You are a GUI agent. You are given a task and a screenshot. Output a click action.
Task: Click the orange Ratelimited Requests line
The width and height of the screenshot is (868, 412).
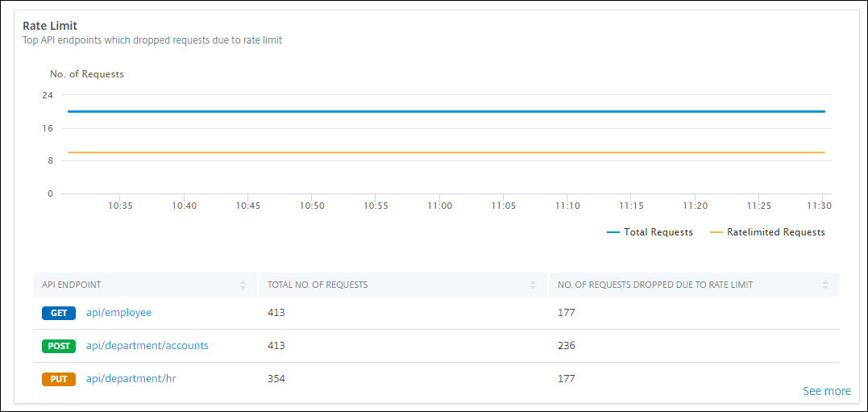pos(446,152)
